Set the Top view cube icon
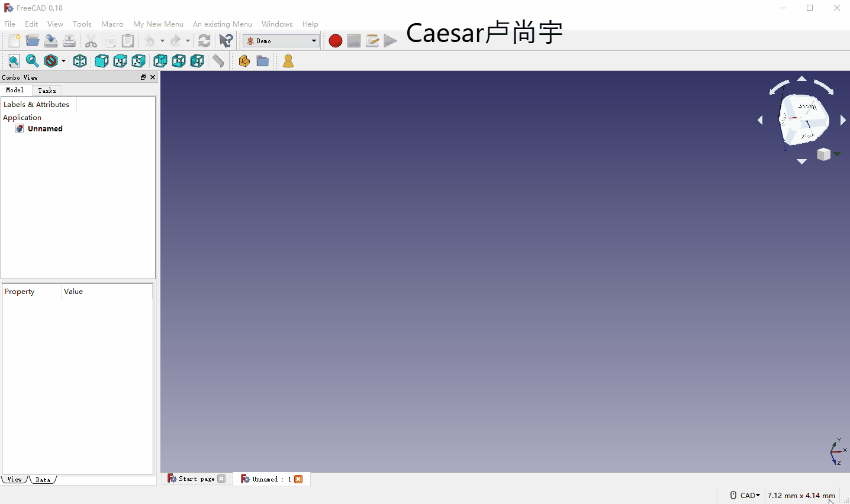This screenshot has width=850, height=504. (120, 61)
